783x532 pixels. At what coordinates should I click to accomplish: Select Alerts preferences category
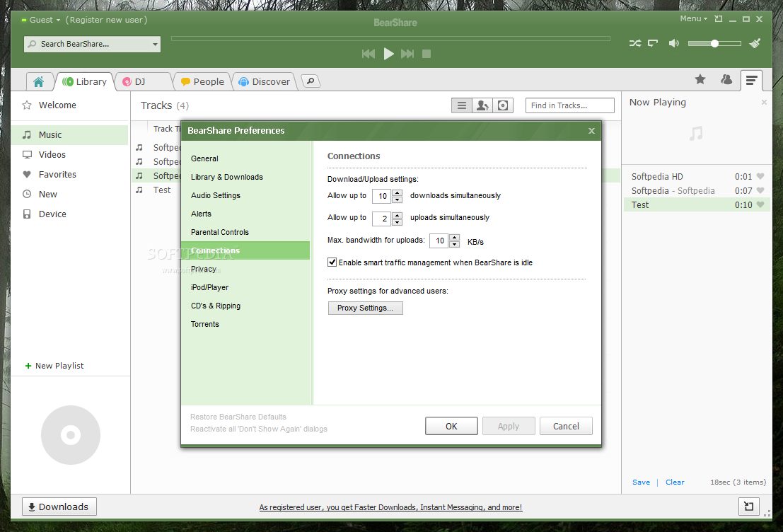[x=202, y=214]
